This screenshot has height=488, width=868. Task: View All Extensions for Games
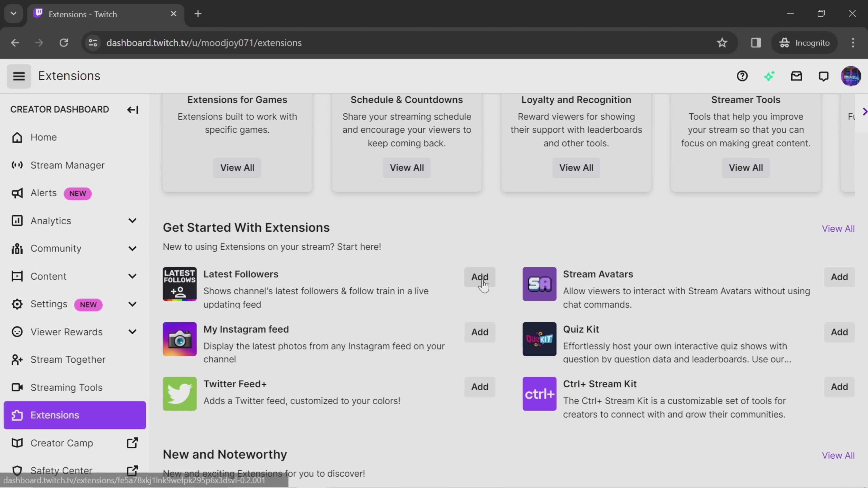click(x=237, y=168)
